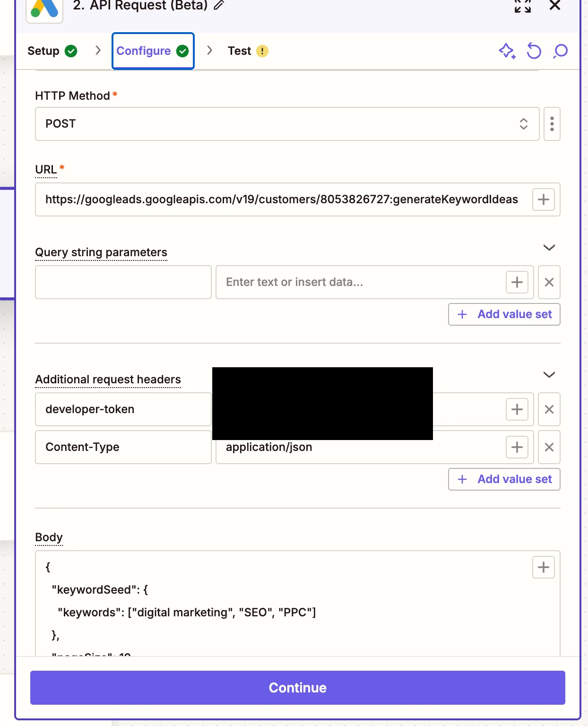Click the Configure green checkmark status icon
This screenshot has height=726, width=588.
tap(182, 51)
